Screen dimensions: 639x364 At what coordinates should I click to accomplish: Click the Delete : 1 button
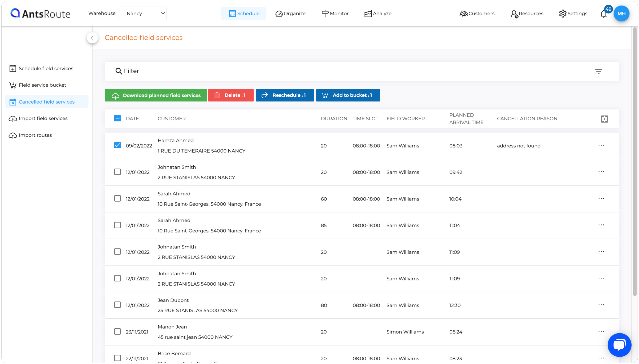tap(231, 95)
